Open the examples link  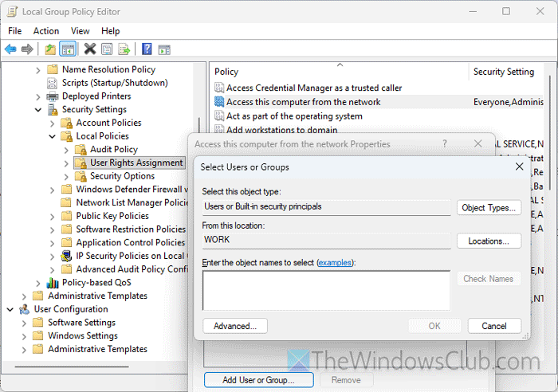[335, 262]
